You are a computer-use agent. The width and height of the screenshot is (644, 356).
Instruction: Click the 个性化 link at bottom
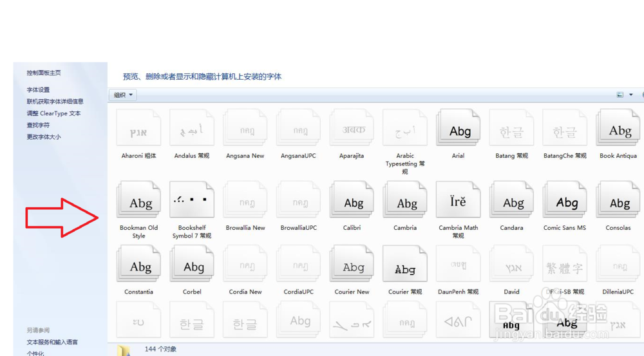(35, 353)
